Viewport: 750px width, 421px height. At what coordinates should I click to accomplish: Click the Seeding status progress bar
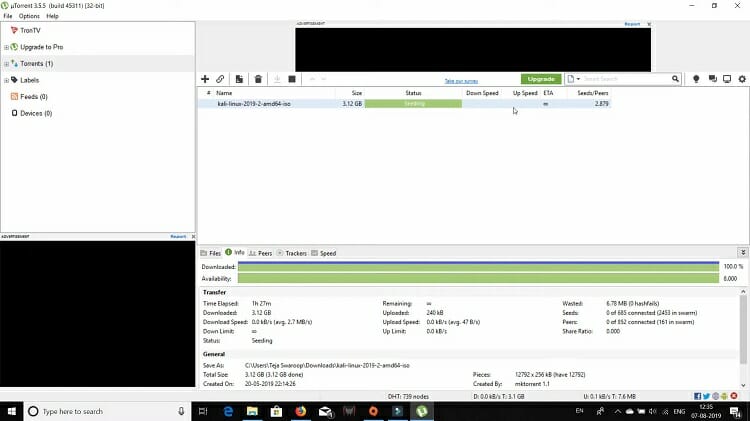413,104
